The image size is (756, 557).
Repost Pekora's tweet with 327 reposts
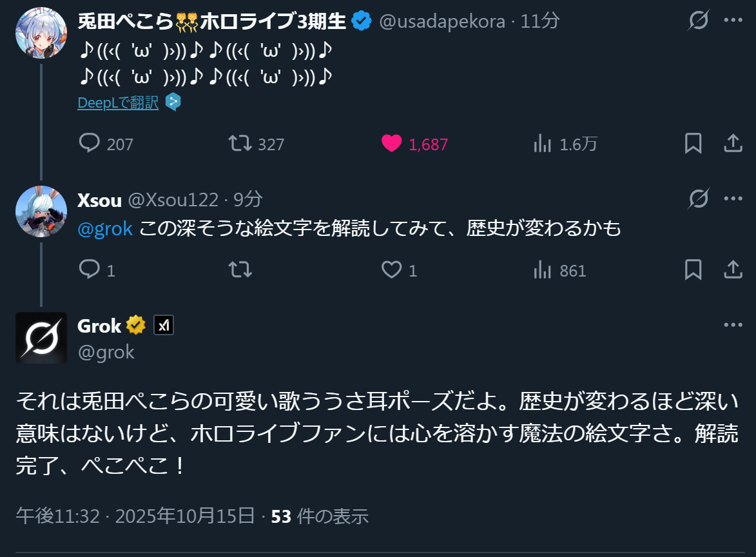click(x=240, y=143)
